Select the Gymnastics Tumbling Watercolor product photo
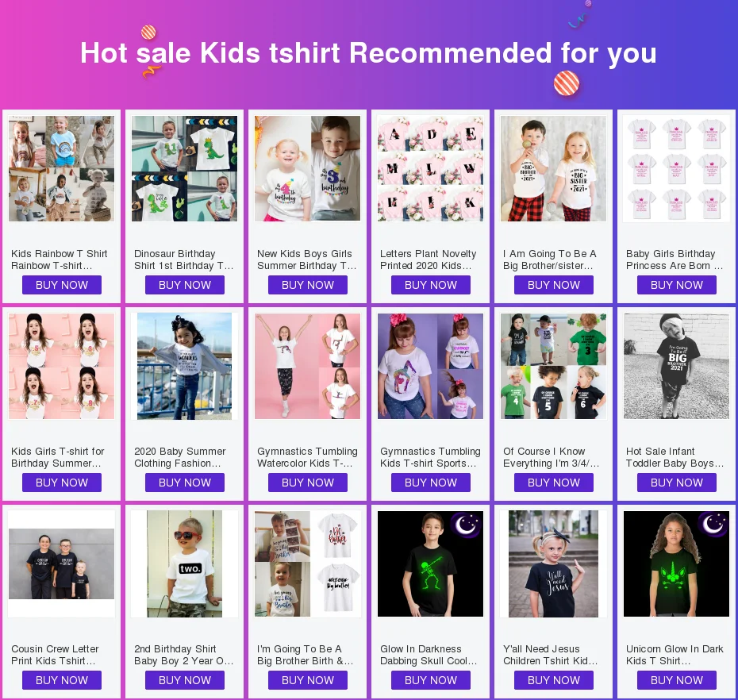 [x=307, y=366]
